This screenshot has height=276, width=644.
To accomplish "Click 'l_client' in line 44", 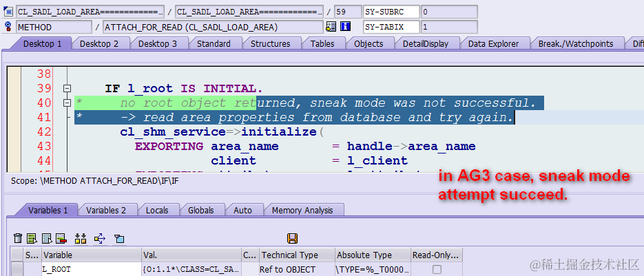I will click(x=377, y=160).
